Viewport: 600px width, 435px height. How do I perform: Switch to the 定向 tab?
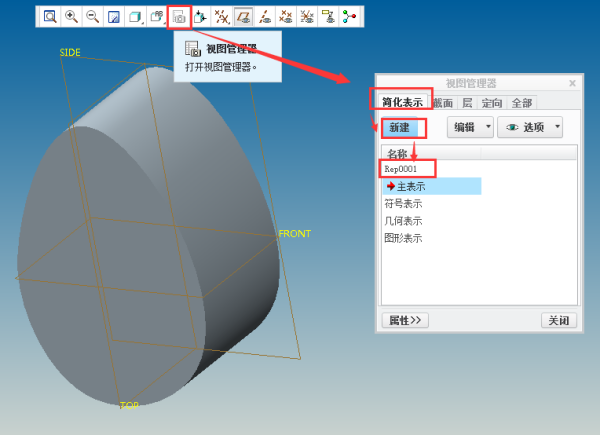[x=492, y=102]
